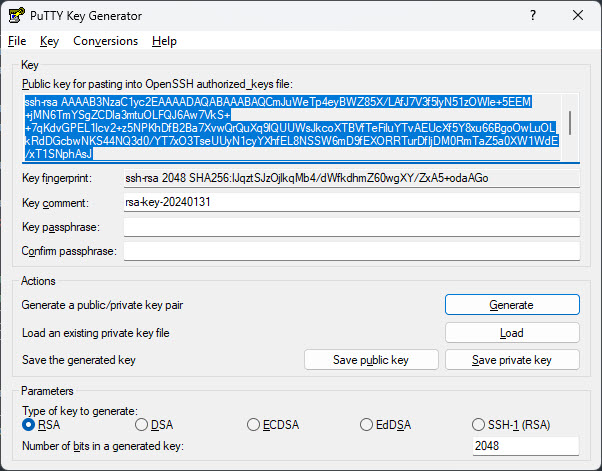
Task: Open the File menu
Action: [17, 41]
